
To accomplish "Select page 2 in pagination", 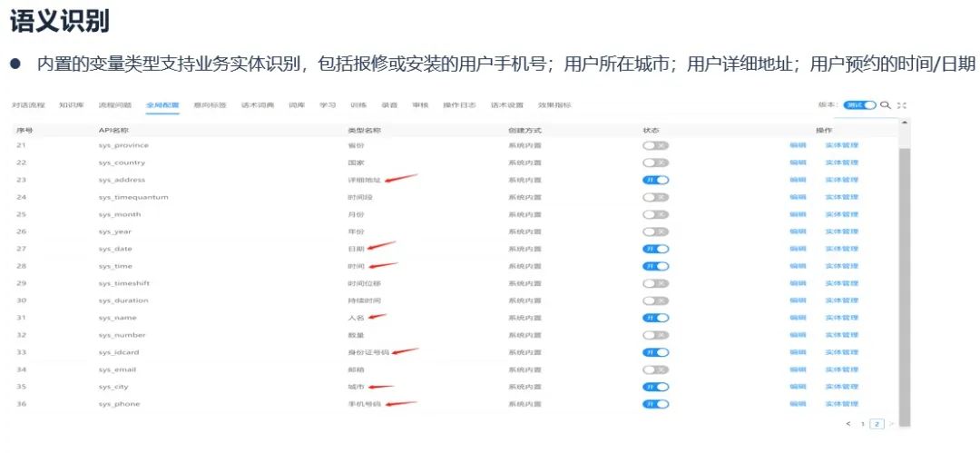I will 877,424.
